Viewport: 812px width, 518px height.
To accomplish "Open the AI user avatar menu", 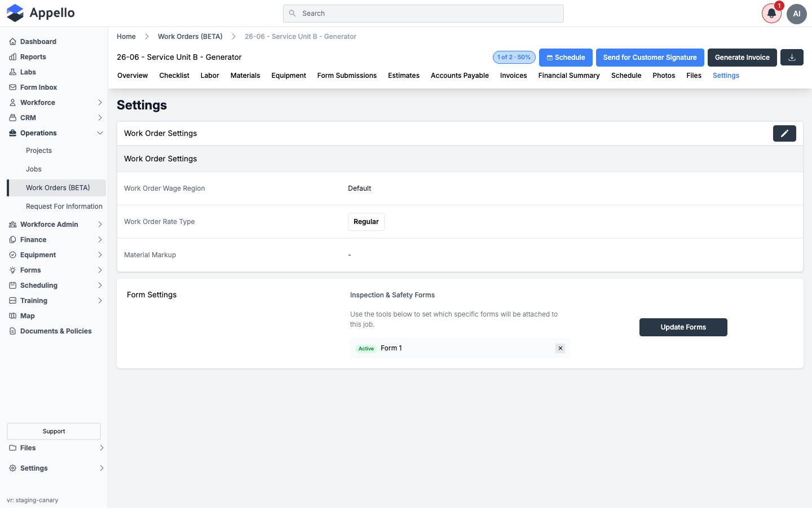I will coord(797,14).
